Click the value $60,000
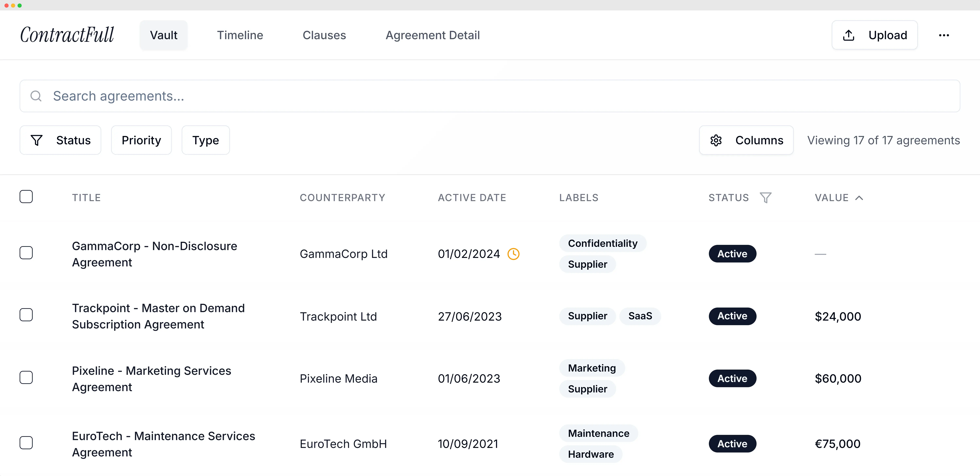 pos(838,379)
